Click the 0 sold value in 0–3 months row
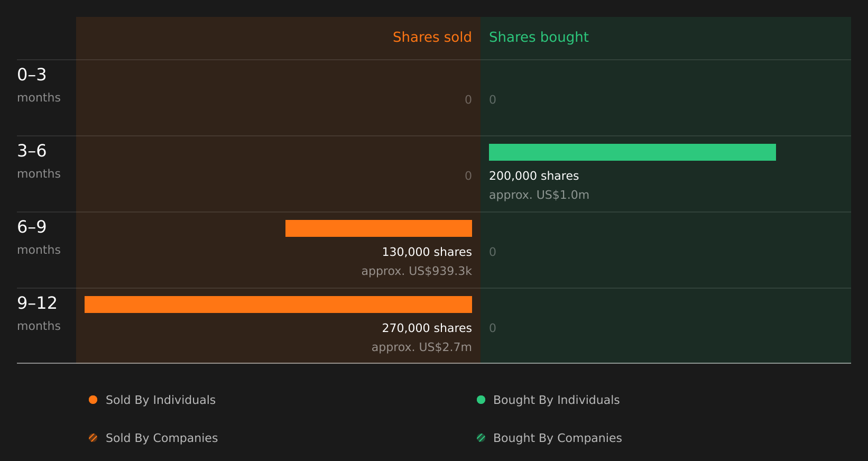The image size is (868, 461). point(468,100)
